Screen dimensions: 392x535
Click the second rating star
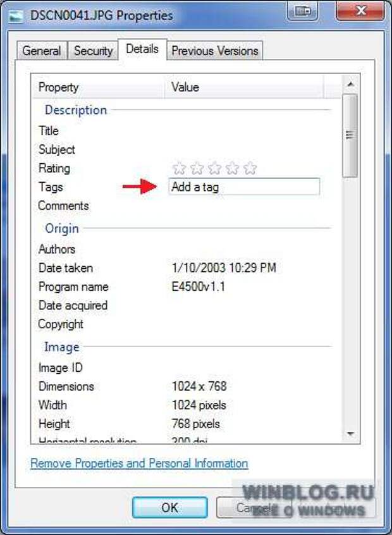point(197,168)
